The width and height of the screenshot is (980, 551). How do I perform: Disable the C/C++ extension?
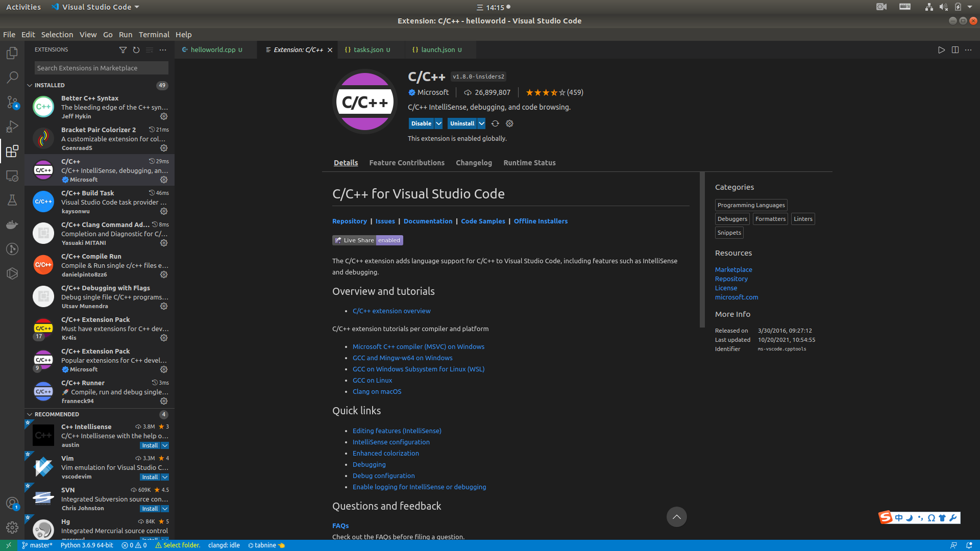point(421,123)
